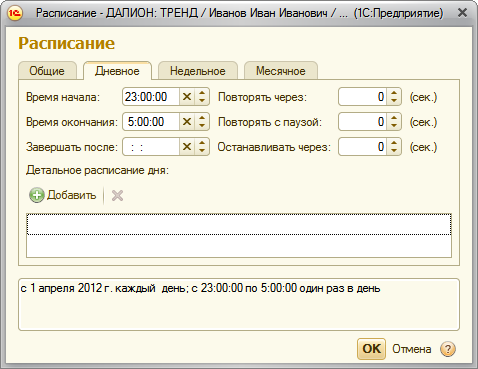This screenshot has height=369, width=478.
Task: Click the gray delete X icon beside Добавить
Action: click(117, 196)
